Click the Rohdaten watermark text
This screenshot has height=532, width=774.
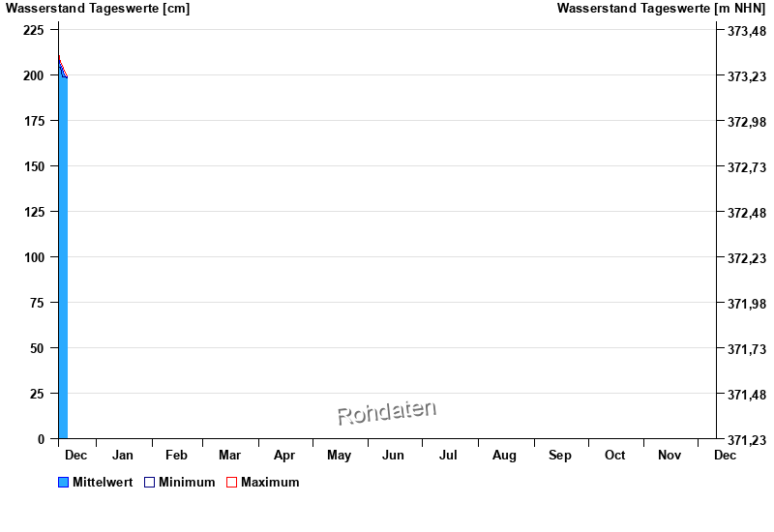coord(386,413)
